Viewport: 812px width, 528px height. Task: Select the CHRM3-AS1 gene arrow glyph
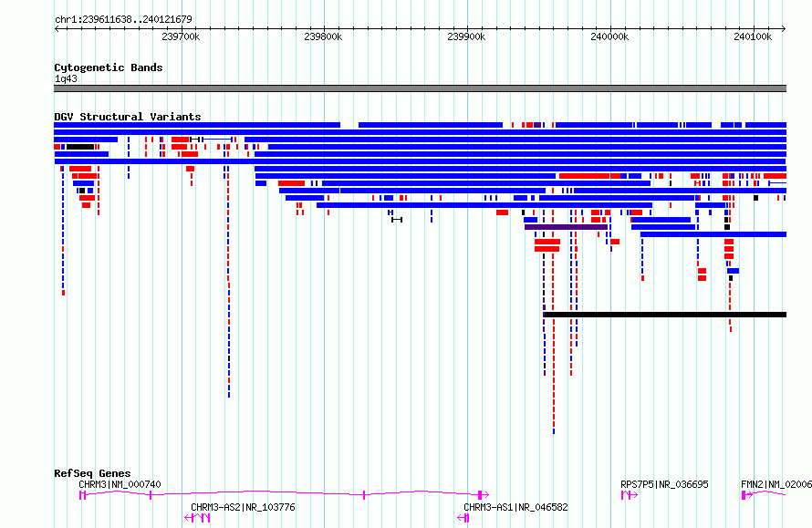click(463, 518)
